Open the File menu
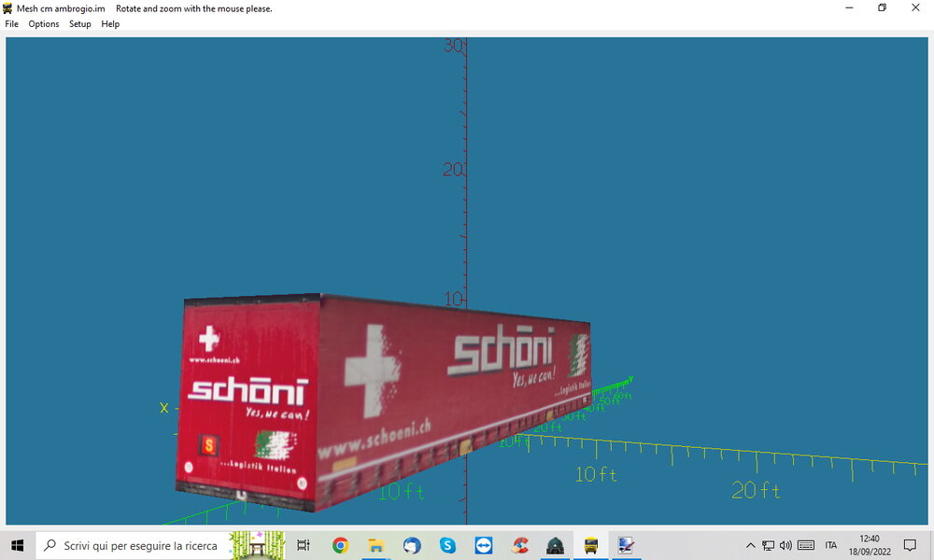Screen dimensions: 934x560 point(11,24)
